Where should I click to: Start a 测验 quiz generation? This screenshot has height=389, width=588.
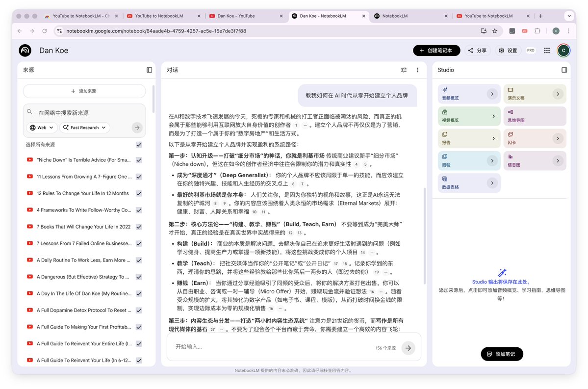click(468, 160)
